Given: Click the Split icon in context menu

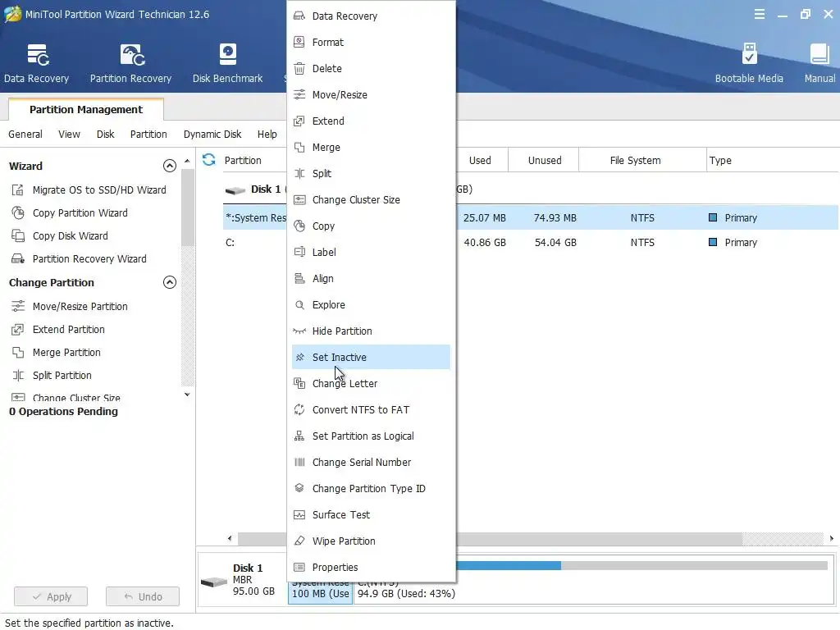Looking at the screenshot, I should pos(299,174).
